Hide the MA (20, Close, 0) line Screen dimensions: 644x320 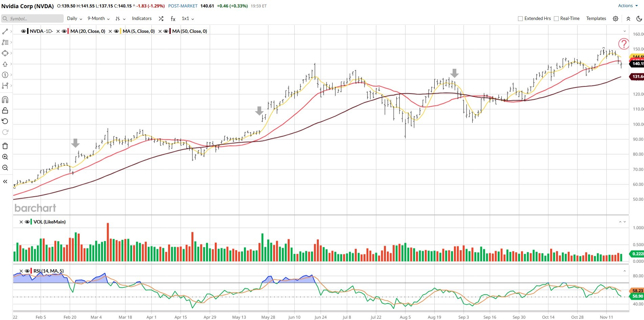click(x=64, y=31)
